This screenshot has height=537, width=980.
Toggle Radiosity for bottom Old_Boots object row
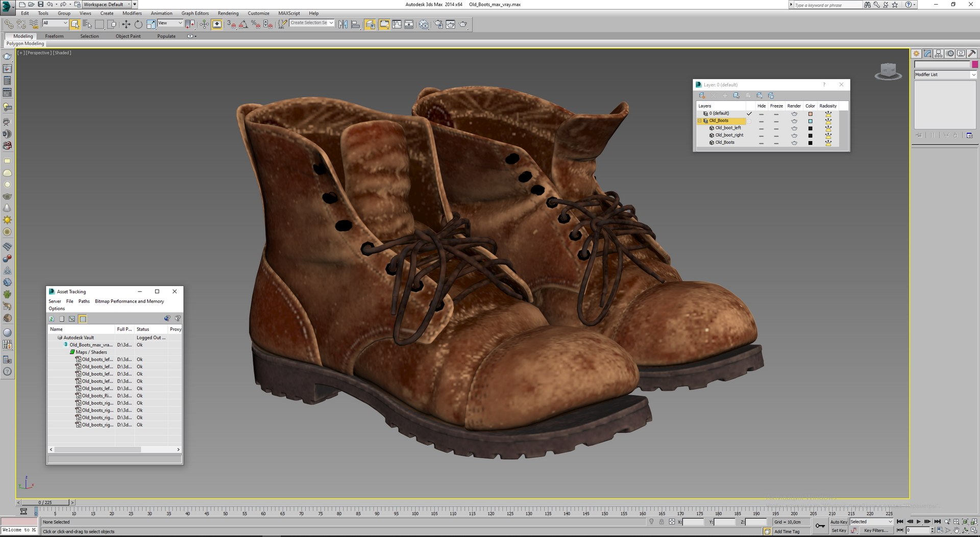coord(828,143)
